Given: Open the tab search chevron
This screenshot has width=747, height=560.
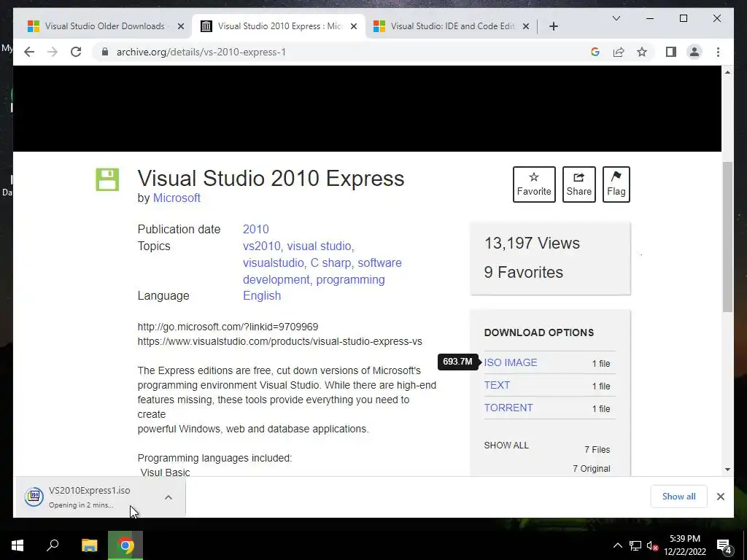Looking at the screenshot, I should (616, 18).
